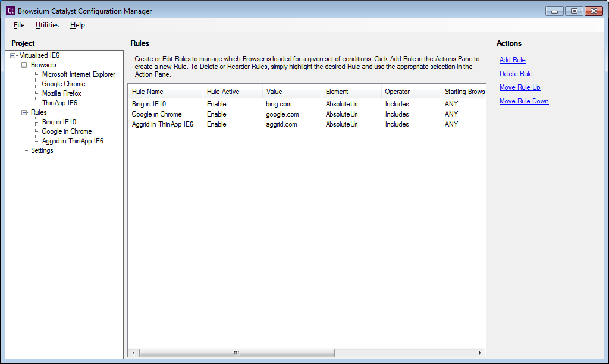Click the Add Rule link
The height and width of the screenshot is (364, 609).
coord(512,60)
